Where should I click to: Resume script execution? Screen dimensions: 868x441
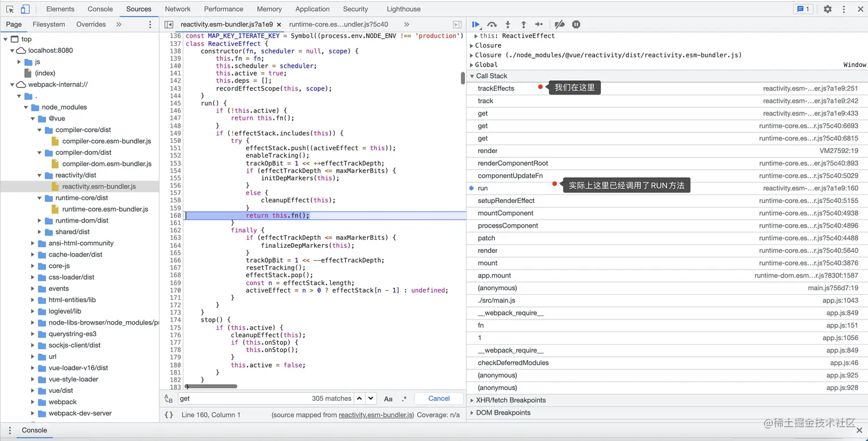(476, 25)
